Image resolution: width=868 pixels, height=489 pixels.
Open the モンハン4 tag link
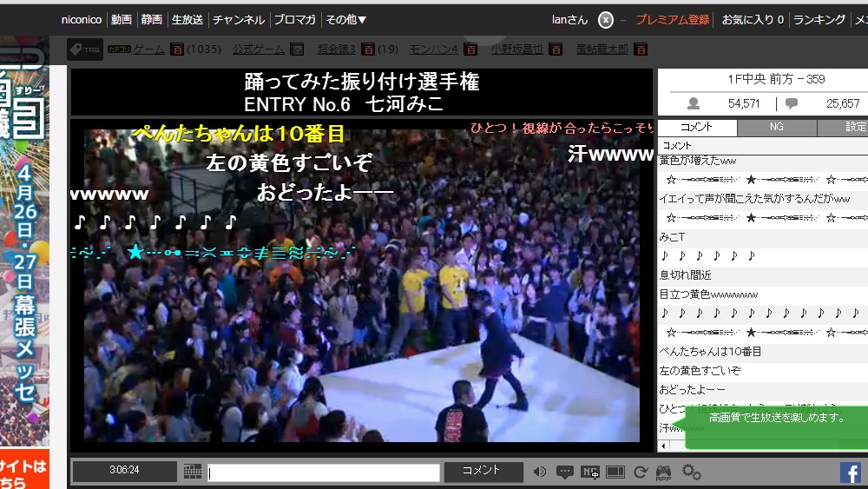pos(433,50)
